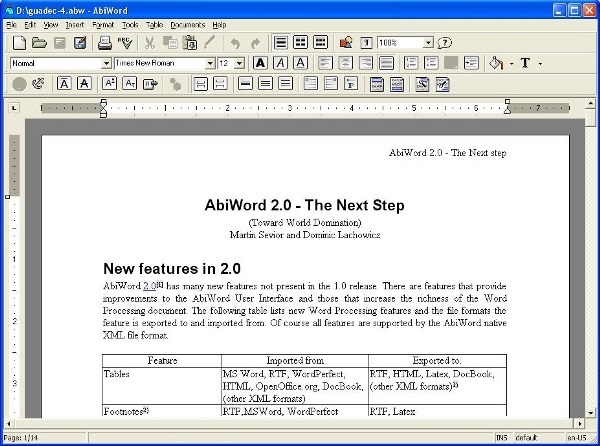The image size is (600, 446).
Task: Click the T font color button
Action: click(526, 63)
